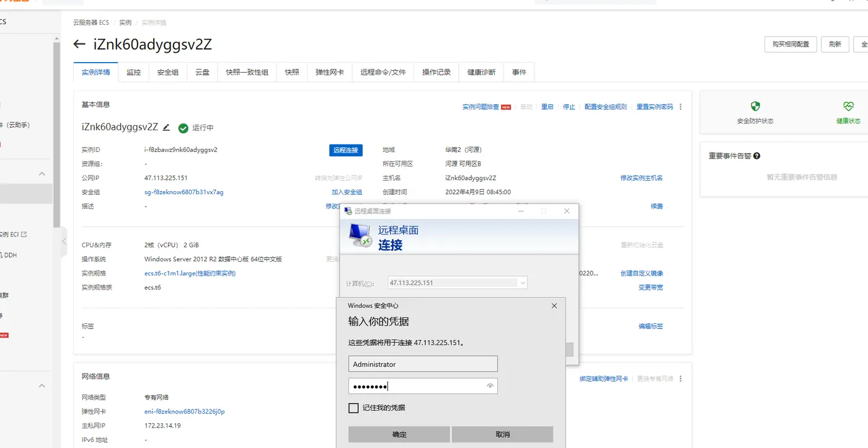Click the 加入安全组 link
Image resolution: width=868 pixels, height=448 pixels.
click(x=347, y=192)
